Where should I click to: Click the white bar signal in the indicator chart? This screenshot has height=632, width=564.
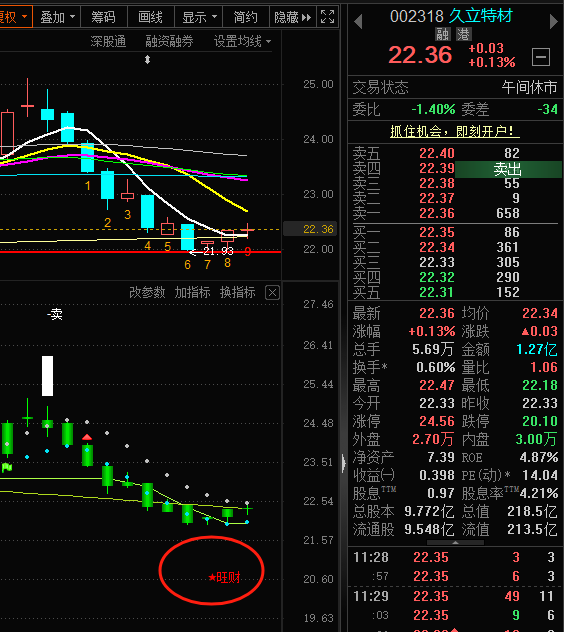pos(48,376)
